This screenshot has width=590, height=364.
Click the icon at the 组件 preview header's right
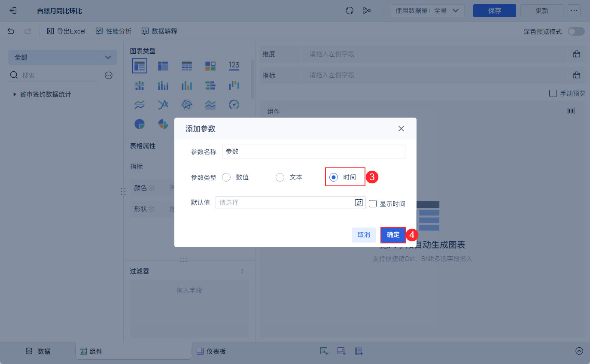coord(571,111)
